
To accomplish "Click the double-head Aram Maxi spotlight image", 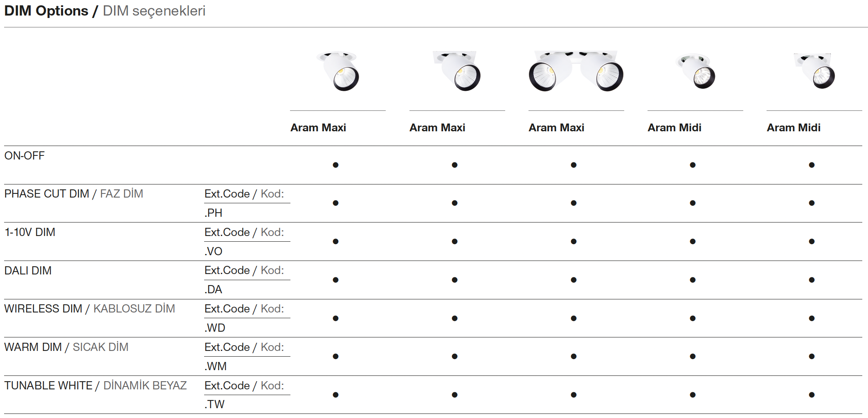I will [576, 71].
